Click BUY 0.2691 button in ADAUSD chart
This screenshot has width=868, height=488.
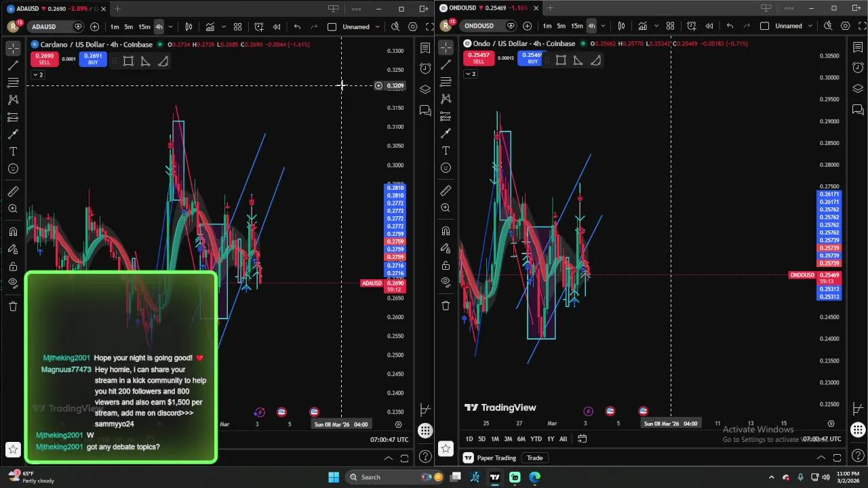tap(93, 59)
